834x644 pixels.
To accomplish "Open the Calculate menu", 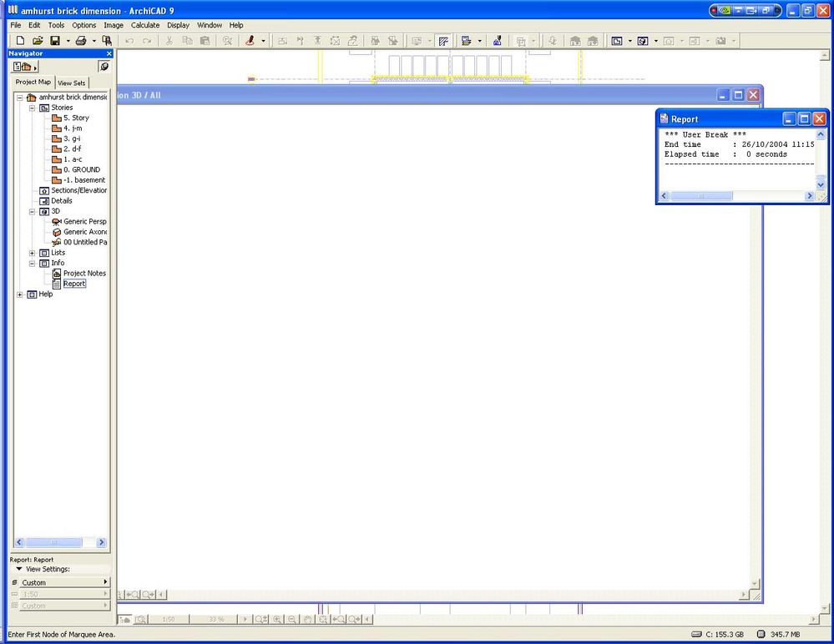I will (x=145, y=25).
